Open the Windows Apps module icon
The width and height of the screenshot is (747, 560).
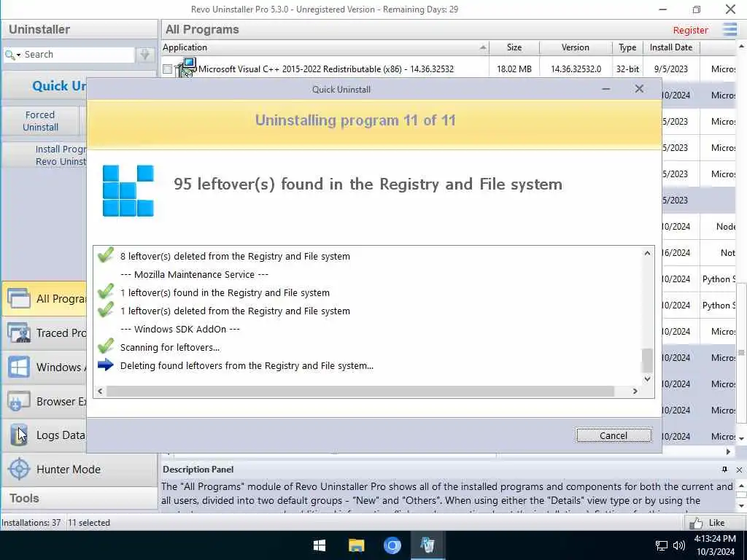[x=18, y=367]
